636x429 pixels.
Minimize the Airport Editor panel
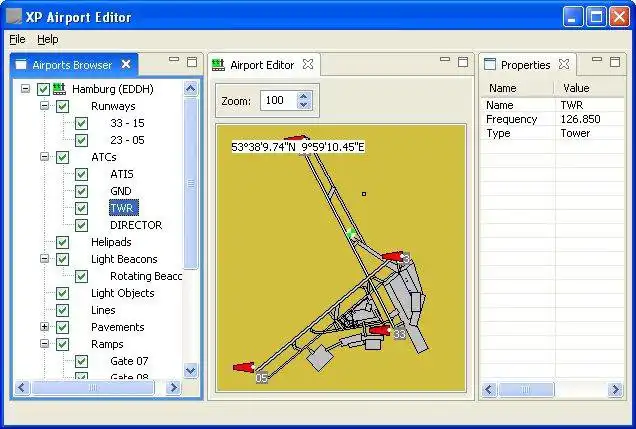click(445, 60)
